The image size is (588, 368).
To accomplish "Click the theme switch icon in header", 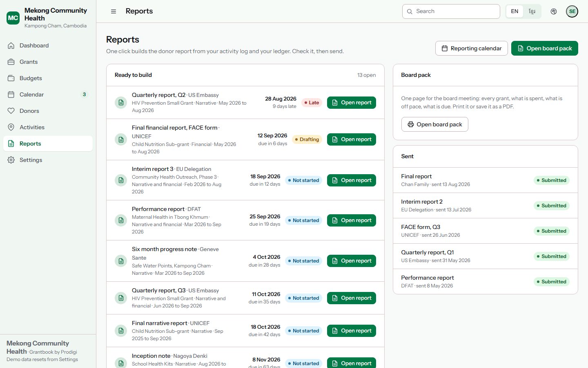I will point(554,11).
